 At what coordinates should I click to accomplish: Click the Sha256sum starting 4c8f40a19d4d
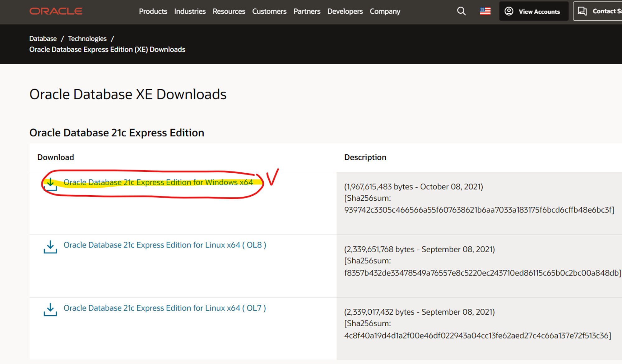[x=478, y=336]
